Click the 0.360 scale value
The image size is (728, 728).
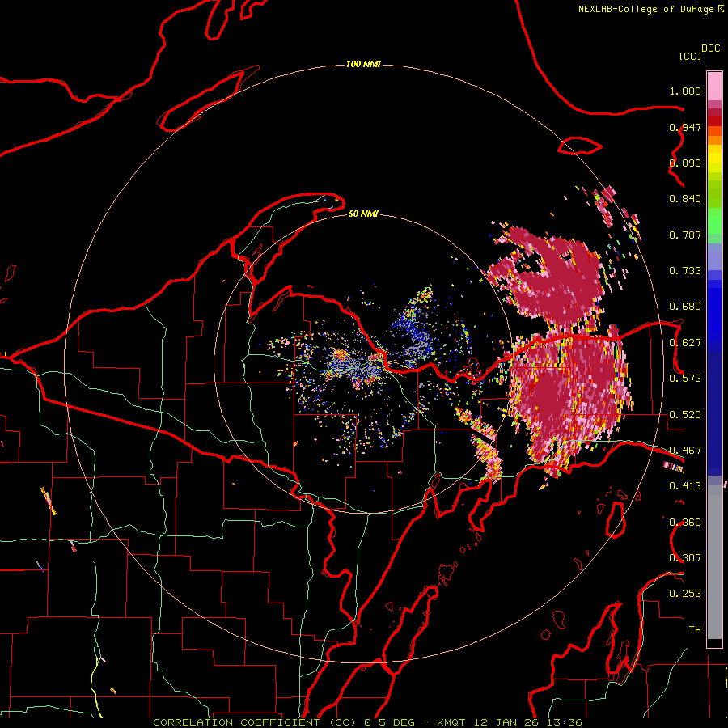[685, 523]
